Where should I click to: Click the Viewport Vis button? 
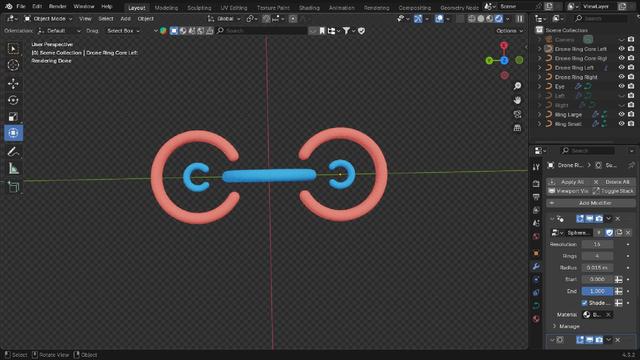pyautogui.click(x=568, y=191)
